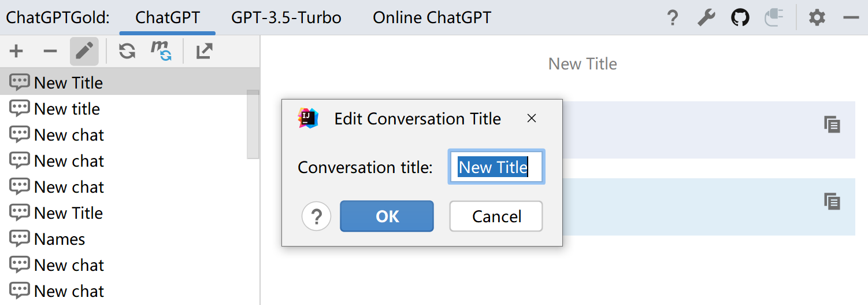Switch to the ChatGPT tab
The width and height of the screenshot is (868, 305).
pyautogui.click(x=168, y=17)
